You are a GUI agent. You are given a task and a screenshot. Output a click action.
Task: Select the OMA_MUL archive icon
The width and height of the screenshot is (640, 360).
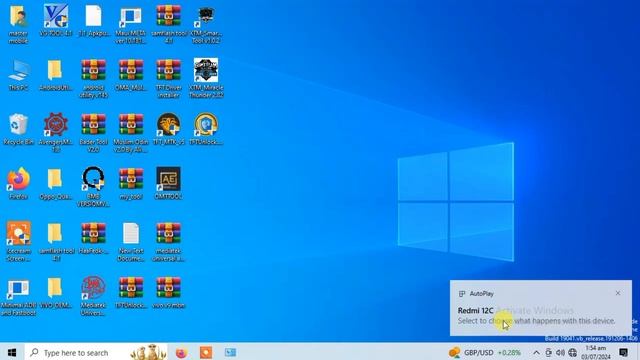point(131,71)
